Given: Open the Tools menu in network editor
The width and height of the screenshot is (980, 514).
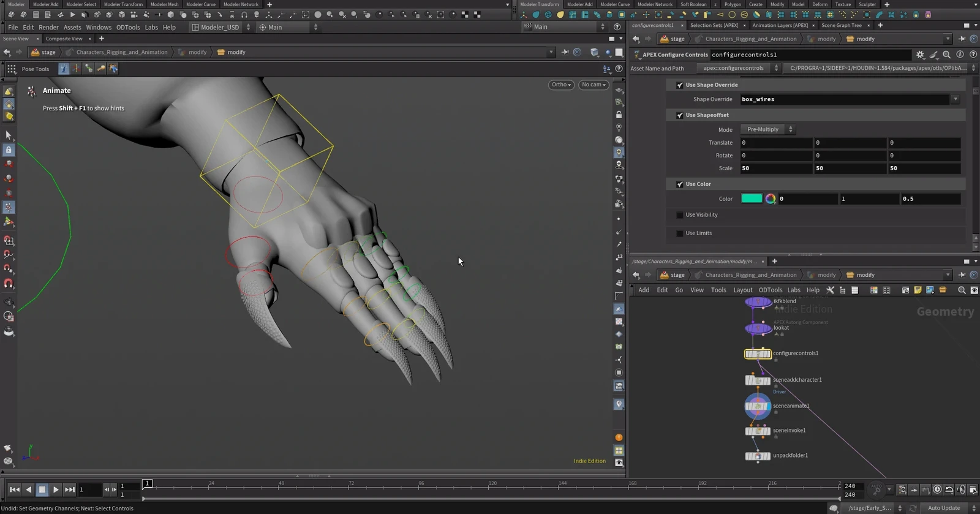Looking at the screenshot, I should pos(718,290).
